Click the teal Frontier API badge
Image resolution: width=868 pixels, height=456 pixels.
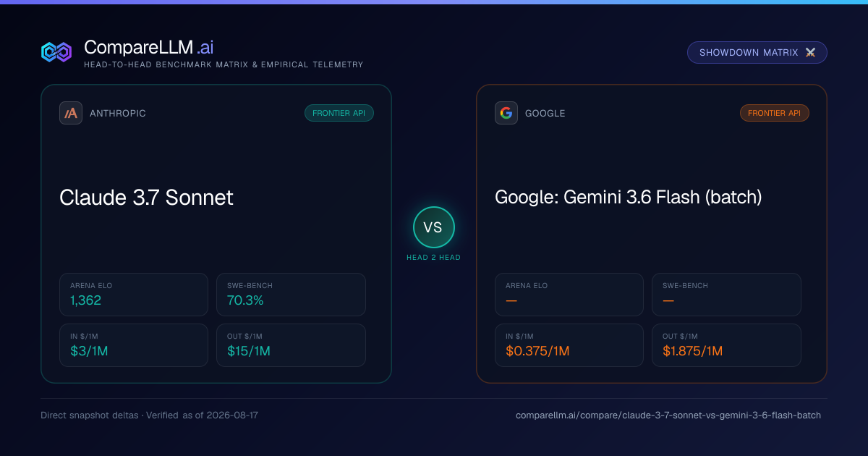339,113
